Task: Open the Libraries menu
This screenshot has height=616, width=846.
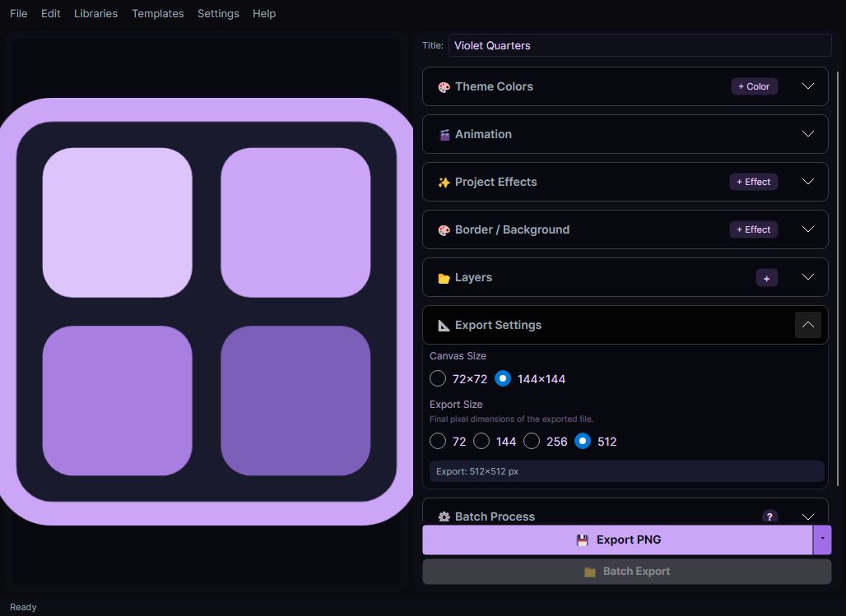Action: pos(95,13)
